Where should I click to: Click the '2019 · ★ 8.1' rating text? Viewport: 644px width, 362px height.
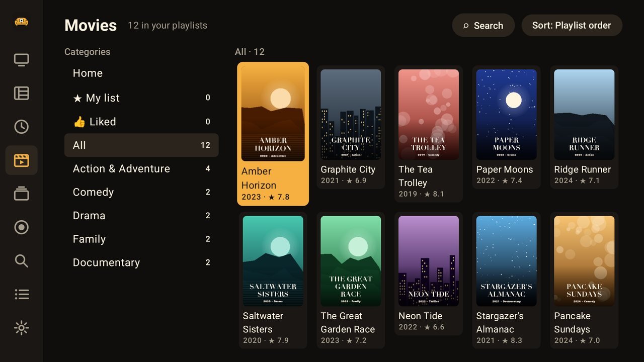[x=422, y=194]
